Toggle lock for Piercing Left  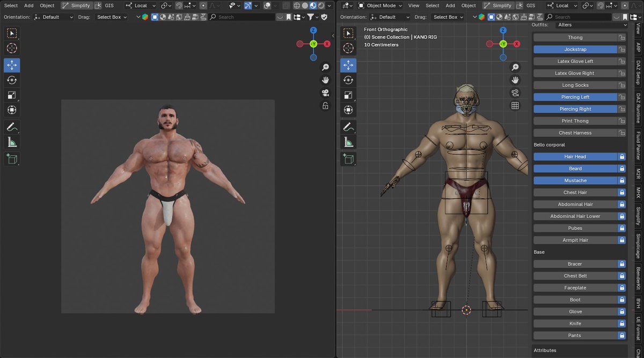tap(622, 97)
